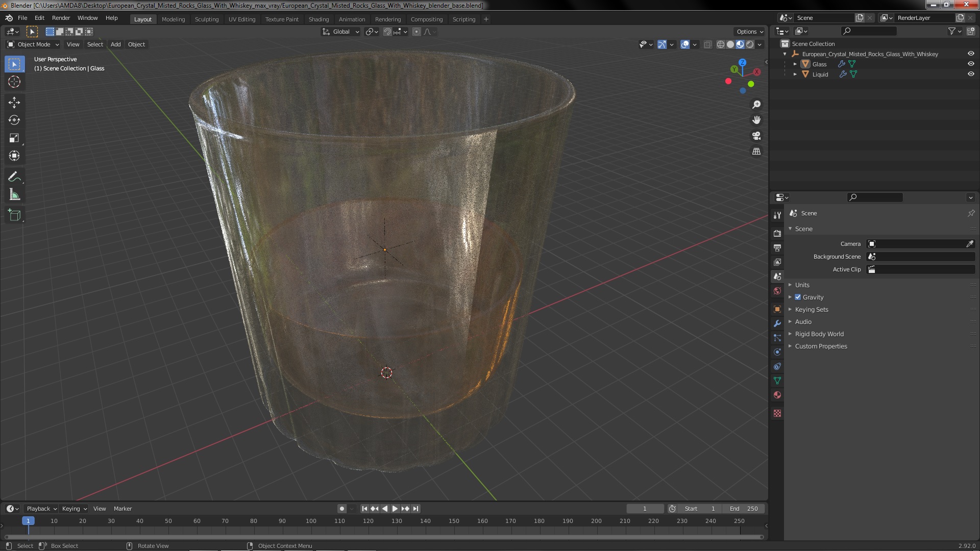Choose the Add Cube tool

(14, 215)
